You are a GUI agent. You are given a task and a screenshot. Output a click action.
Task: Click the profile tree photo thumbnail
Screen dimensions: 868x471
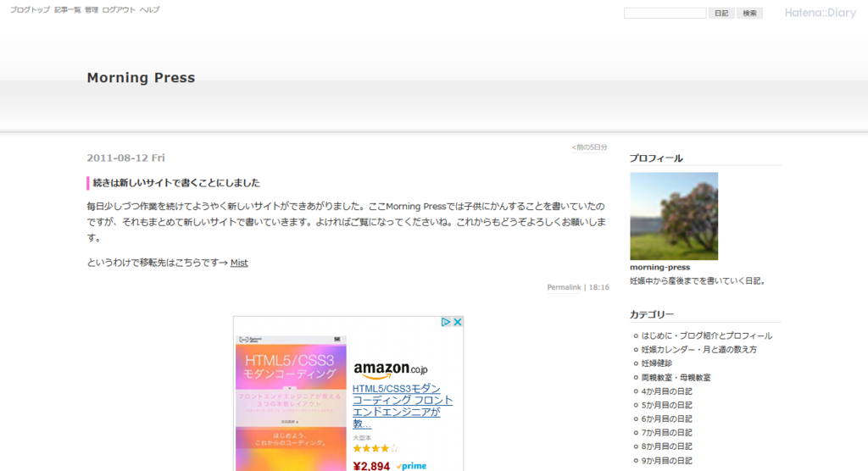click(x=674, y=216)
